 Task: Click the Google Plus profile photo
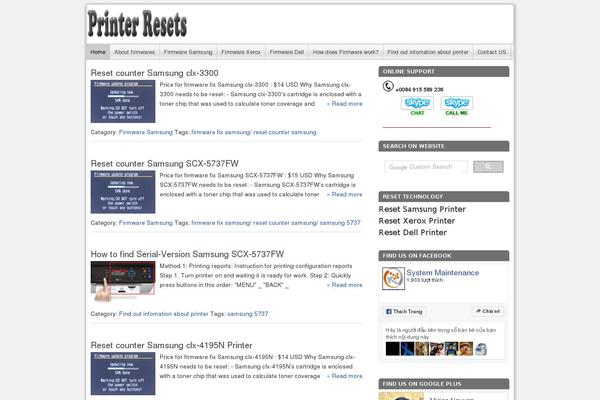[401, 396]
